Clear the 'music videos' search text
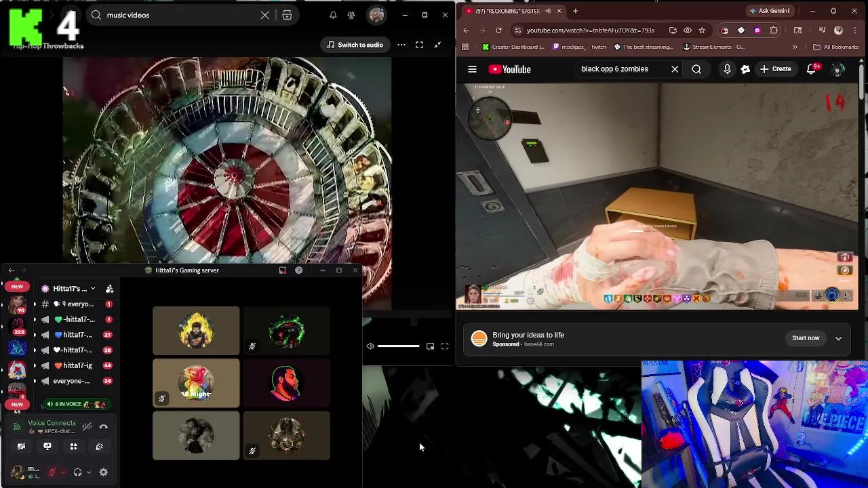 pyautogui.click(x=265, y=15)
